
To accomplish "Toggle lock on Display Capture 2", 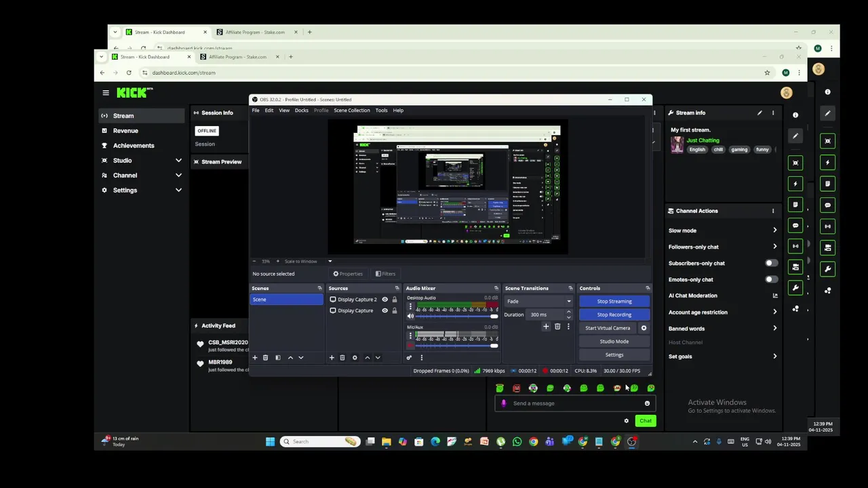I will [x=394, y=300].
